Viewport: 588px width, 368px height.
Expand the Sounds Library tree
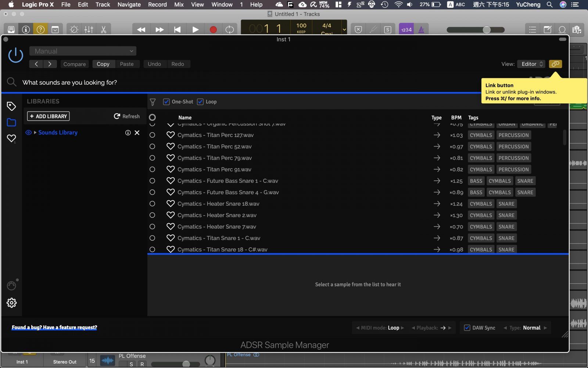coord(35,132)
